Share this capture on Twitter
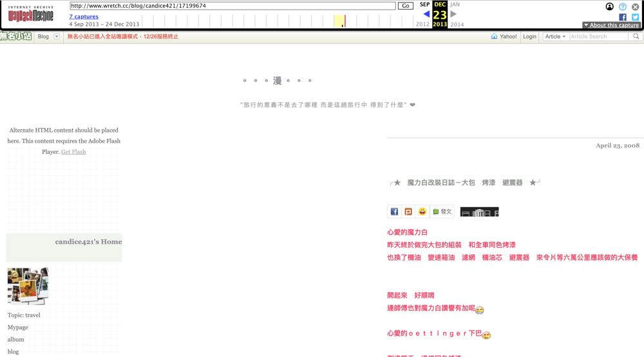 [635, 17]
